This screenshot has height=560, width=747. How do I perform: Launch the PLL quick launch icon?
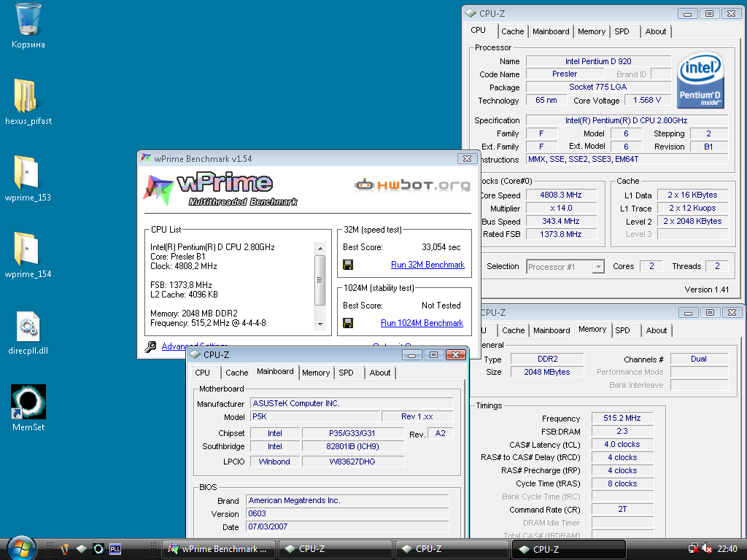[115, 549]
